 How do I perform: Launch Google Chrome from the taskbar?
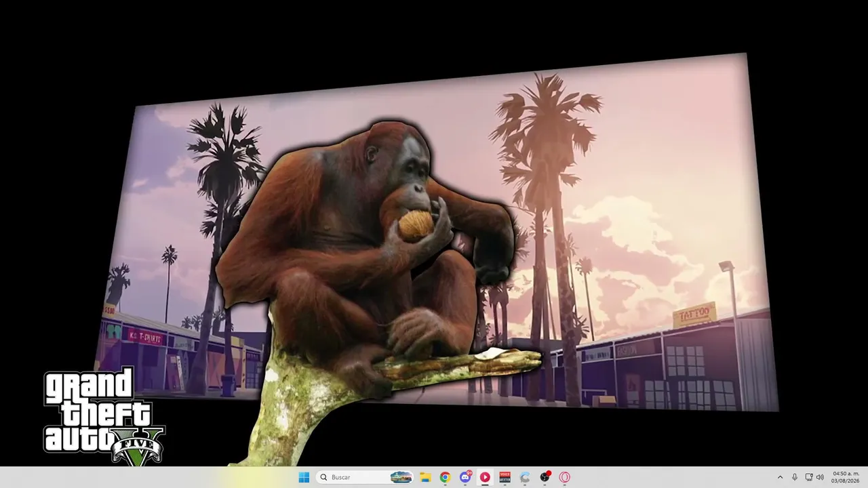(445, 477)
